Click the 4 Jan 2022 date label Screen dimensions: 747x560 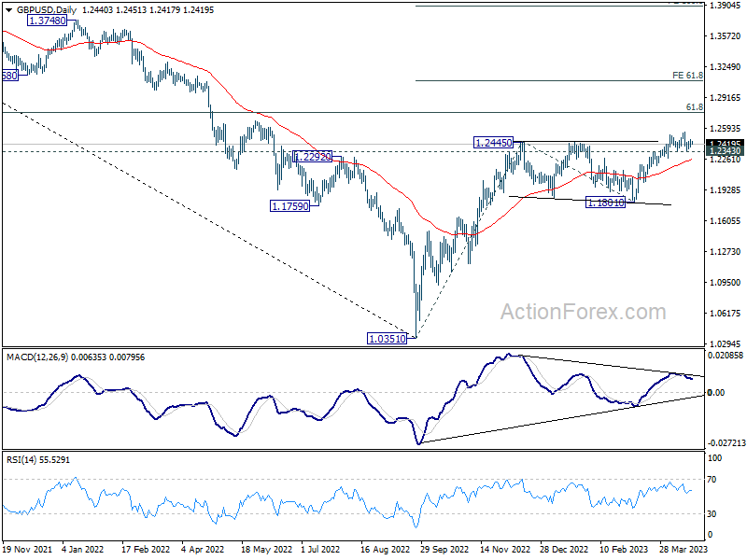(x=82, y=549)
